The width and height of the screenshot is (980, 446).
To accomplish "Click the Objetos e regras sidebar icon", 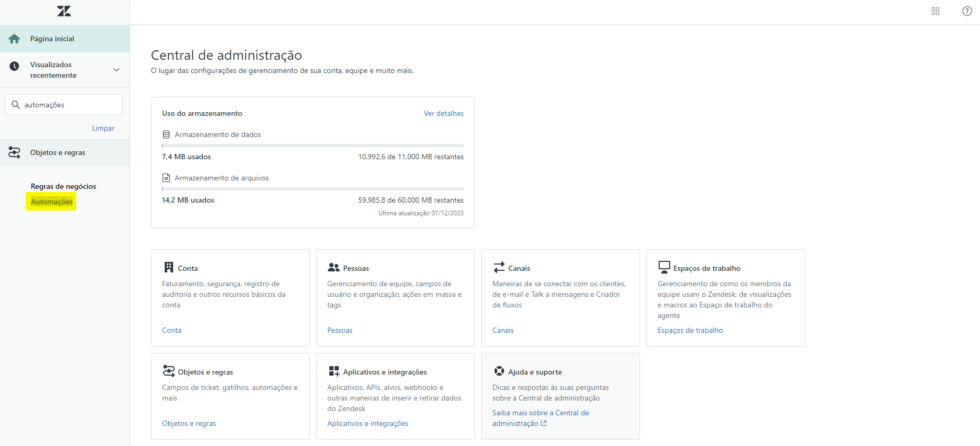I will pyautogui.click(x=14, y=152).
